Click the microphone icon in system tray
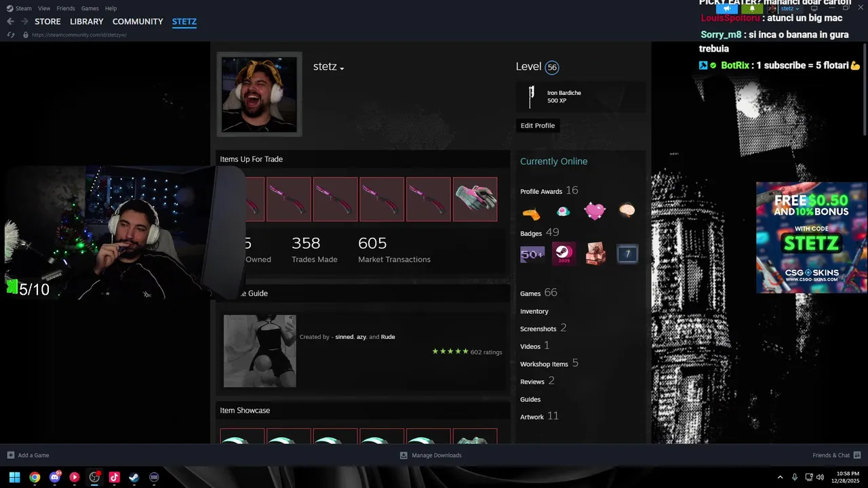This screenshot has width=868, height=488. 795,477
